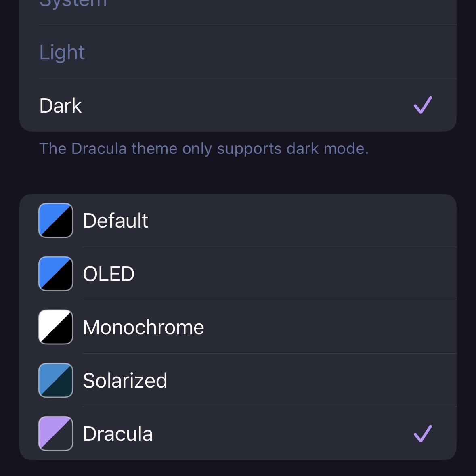This screenshot has width=476, height=476.
Task: Click the blue diagonal Default swatch
Action: tap(55, 220)
